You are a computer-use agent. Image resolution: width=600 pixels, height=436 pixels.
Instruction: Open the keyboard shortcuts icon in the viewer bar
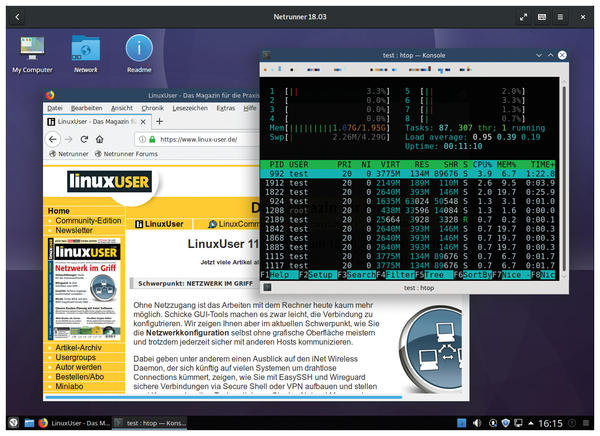point(542,17)
